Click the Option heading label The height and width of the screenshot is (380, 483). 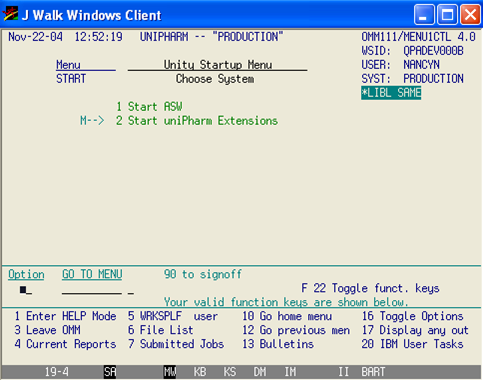coord(26,274)
